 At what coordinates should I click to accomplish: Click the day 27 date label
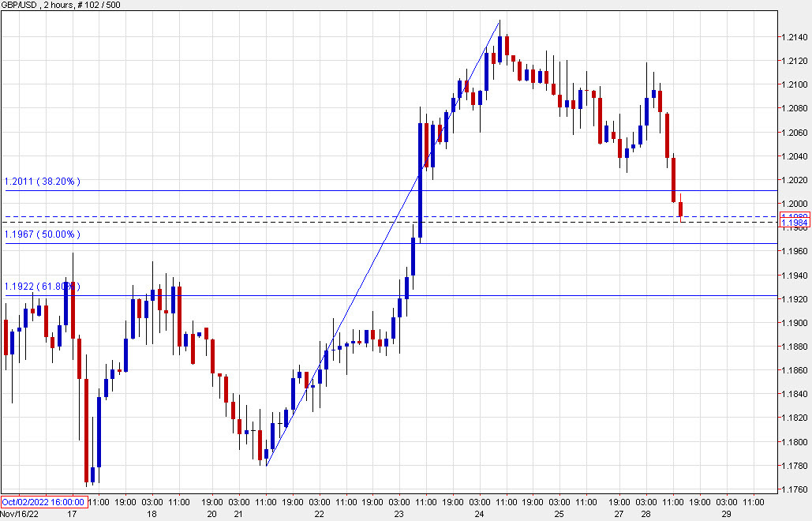[619, 514]
